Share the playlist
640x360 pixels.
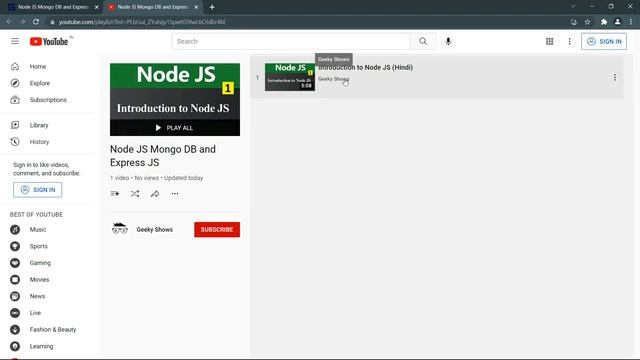coord(155,193)
